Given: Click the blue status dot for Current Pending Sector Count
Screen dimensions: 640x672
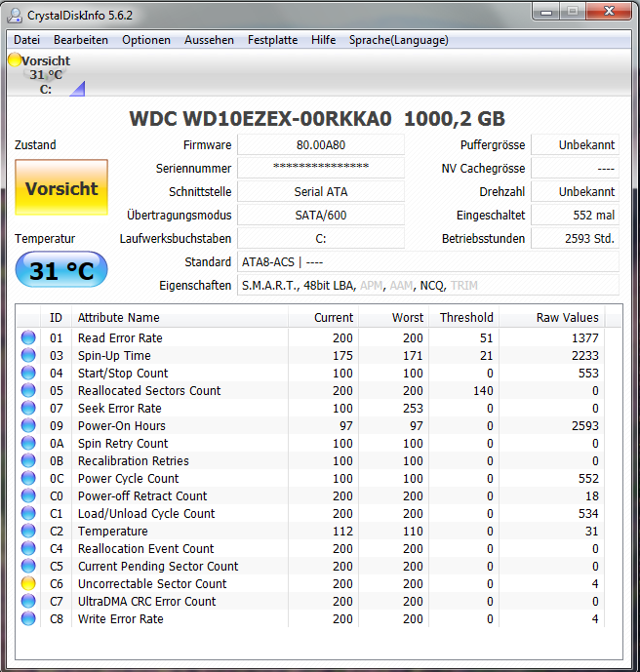Looking at the screenshot, I should click(28, 566).
